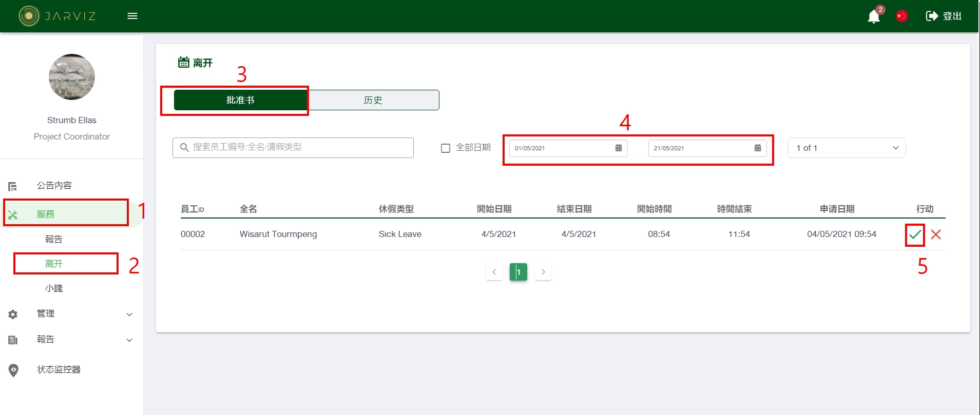Go to next page arrow

543,272
